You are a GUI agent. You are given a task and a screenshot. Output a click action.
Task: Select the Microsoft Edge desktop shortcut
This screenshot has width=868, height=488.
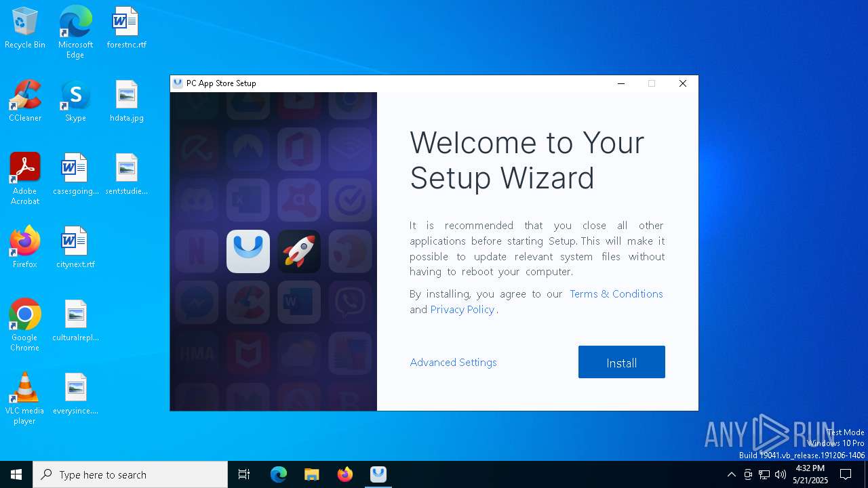click(x=75, y=32)
